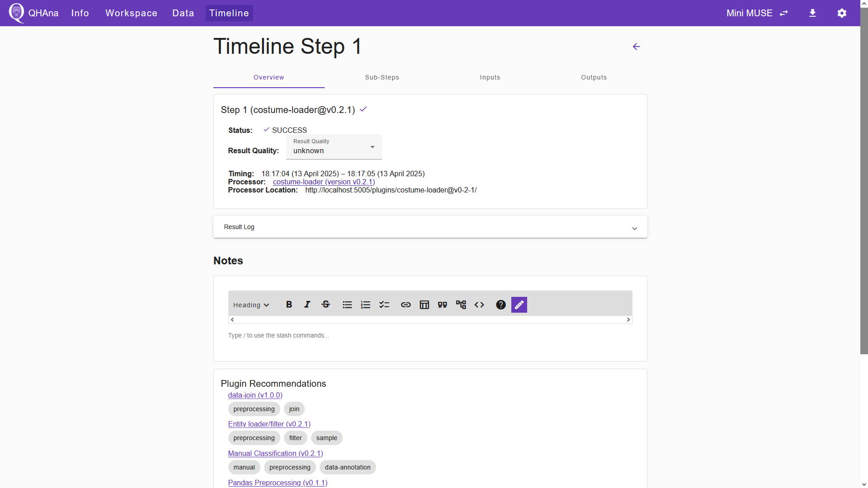
Task: Open the Heading style dropdown
Action: [x=251, y=305]
